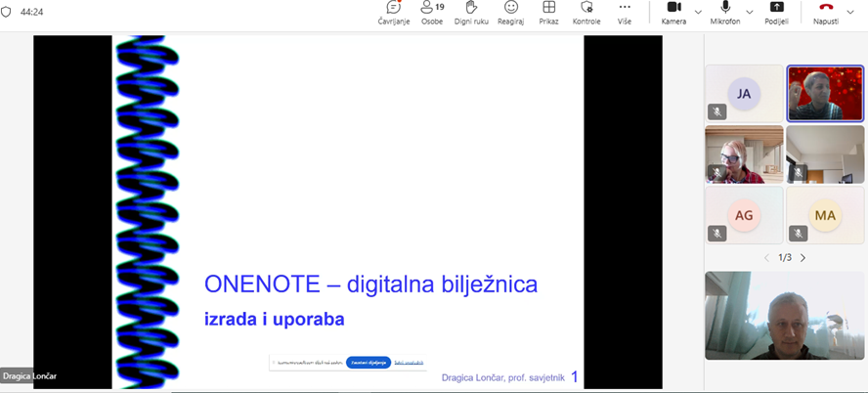Toggle the Kamera on or off
This screenshot has width=868, height=393.
(673, 13)
